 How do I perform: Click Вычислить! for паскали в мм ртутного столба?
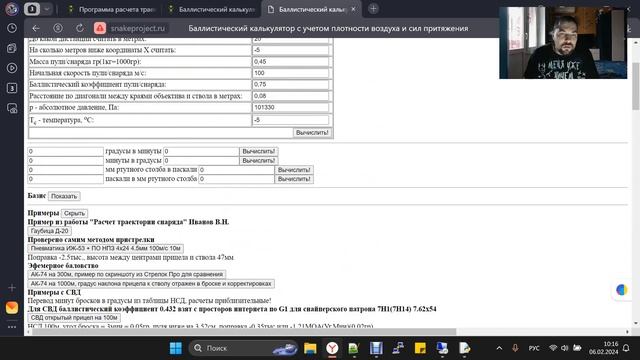tap(294, 179)
